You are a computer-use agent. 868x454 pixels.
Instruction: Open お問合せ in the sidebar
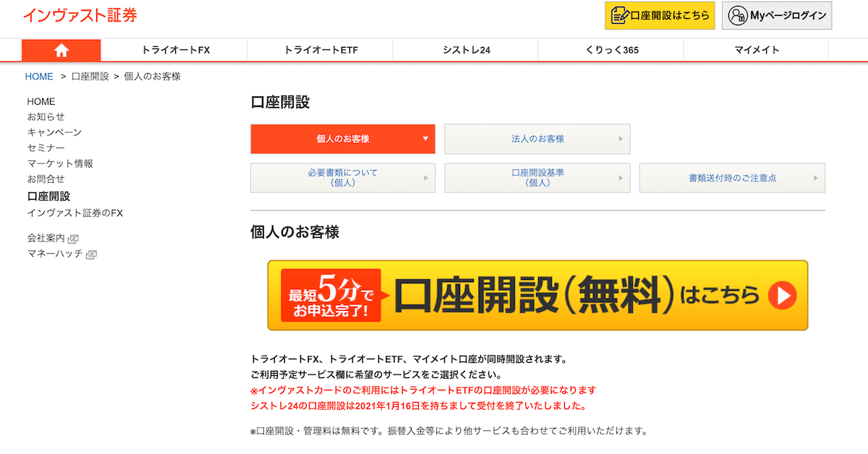[x=46, y=179]
